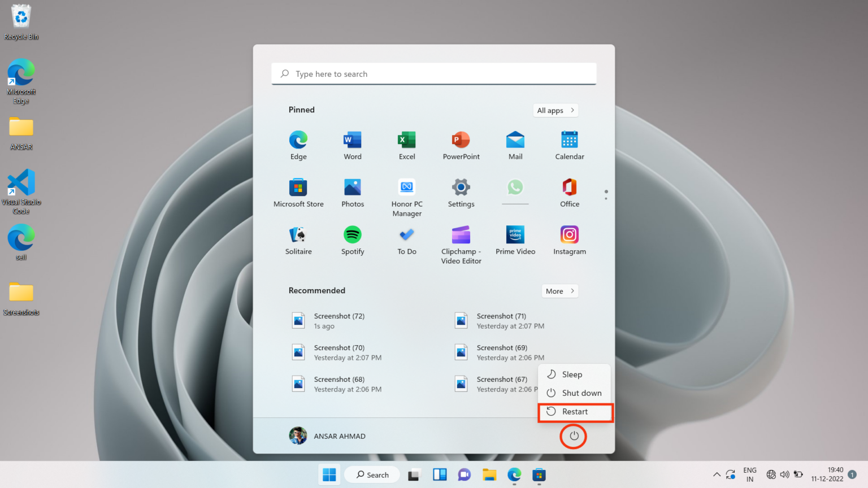
Task: Launch Excel from pinned apps
Action: pos(406,141)
